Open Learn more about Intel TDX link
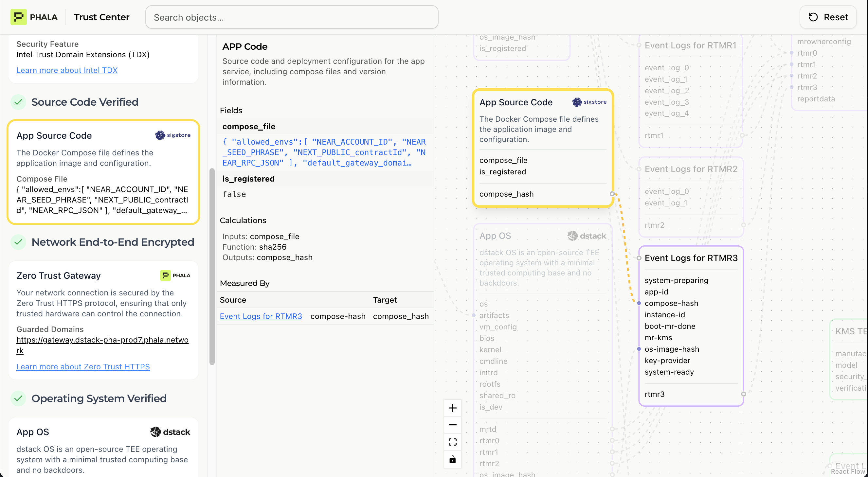Screen dimensions: 868x477 [x=67, y=70]
